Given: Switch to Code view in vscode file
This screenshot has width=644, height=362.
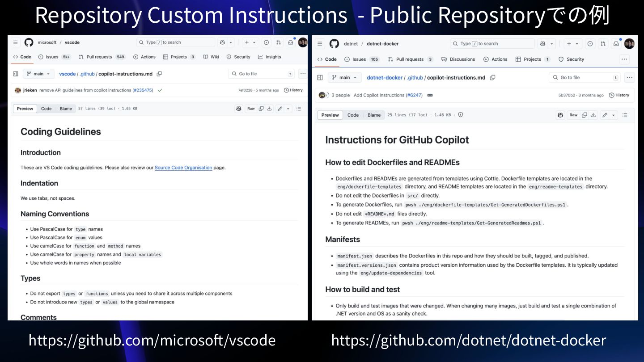Looking at the screenshot, I should [47, 109].
